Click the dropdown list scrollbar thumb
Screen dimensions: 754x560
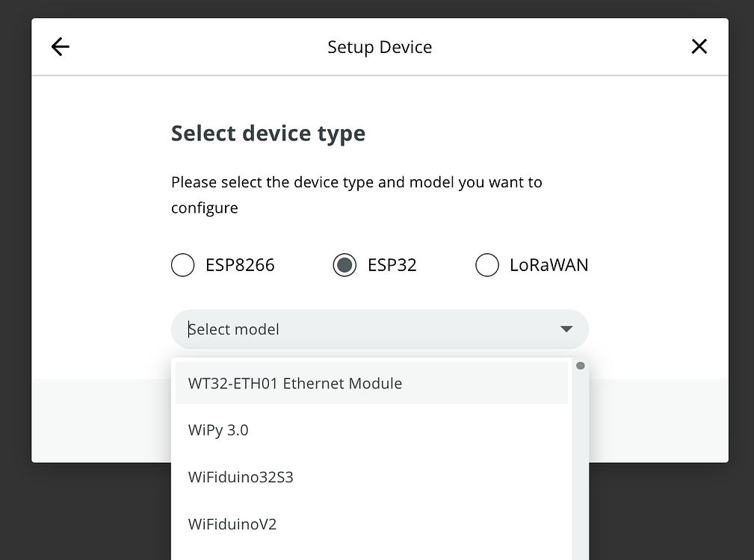[x=580, y=365]
